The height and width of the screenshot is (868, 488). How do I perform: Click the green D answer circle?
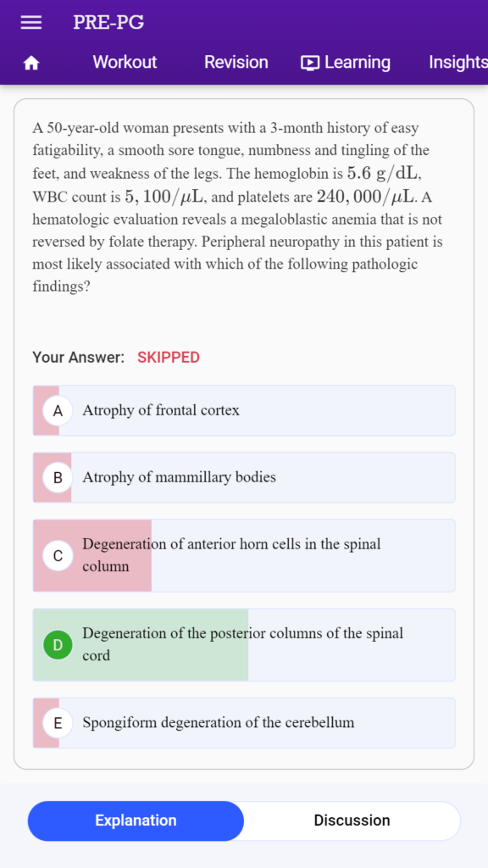click(58, 645)
